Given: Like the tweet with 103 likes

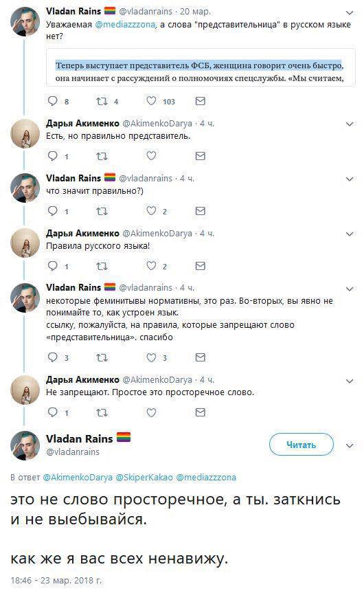Looking at the screenshot, I should click(x=151, y=100).
